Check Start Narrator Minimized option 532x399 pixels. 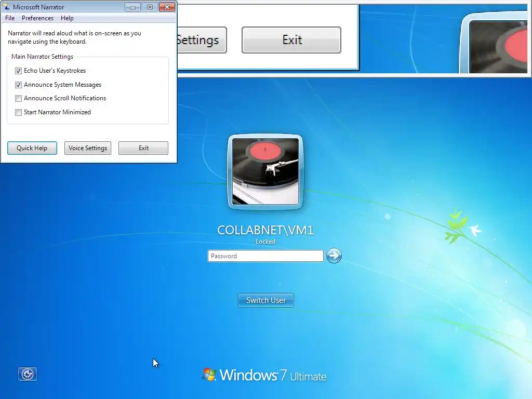[x=18, y=112]
